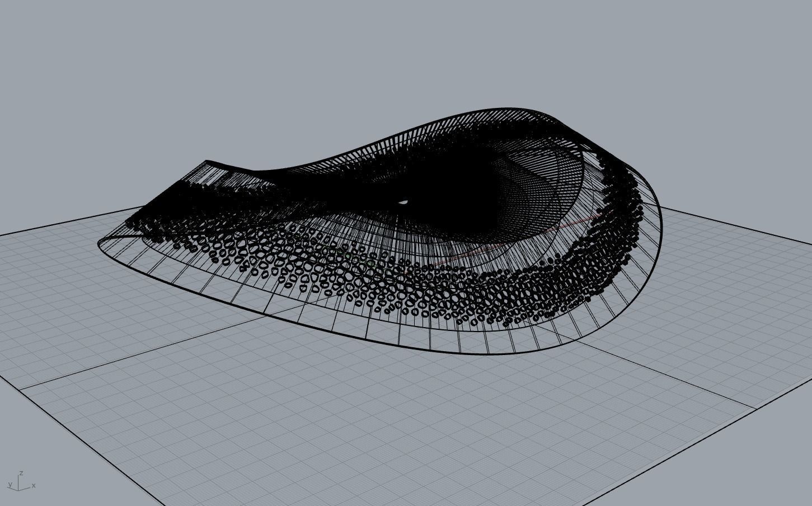812x506 pixels.
Task: Click the small white opening at the model's center
Action: click(403, 202)
